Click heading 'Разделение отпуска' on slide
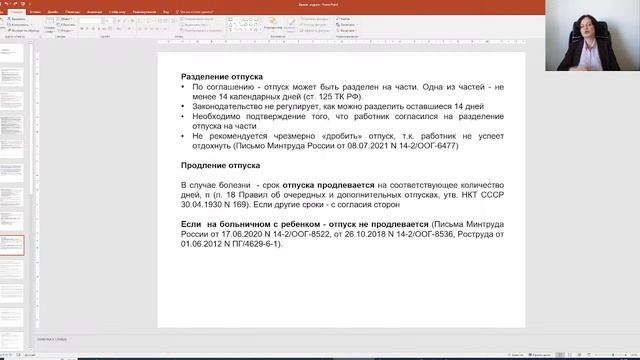 (x=222, y=77)
